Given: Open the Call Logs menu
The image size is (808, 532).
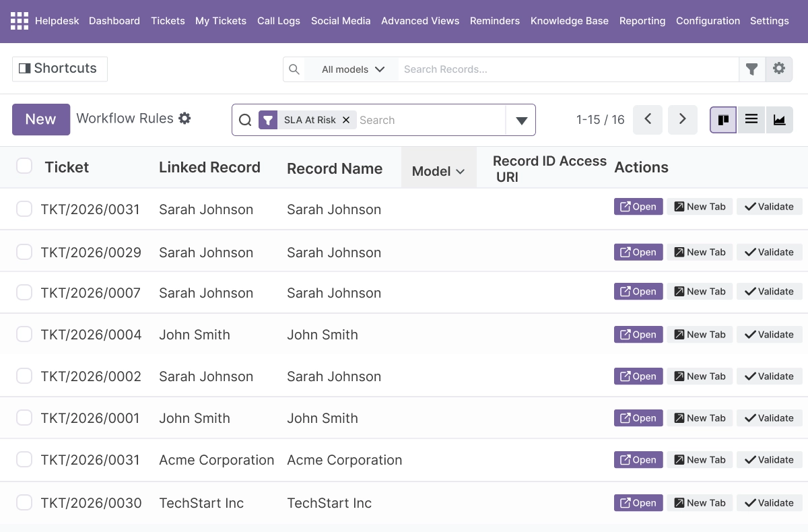Looking at the screenshot, I should [279, 21].
